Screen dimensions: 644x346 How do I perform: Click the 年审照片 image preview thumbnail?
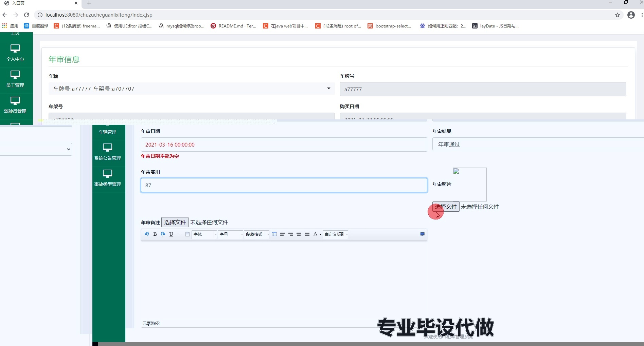[470, 185]
